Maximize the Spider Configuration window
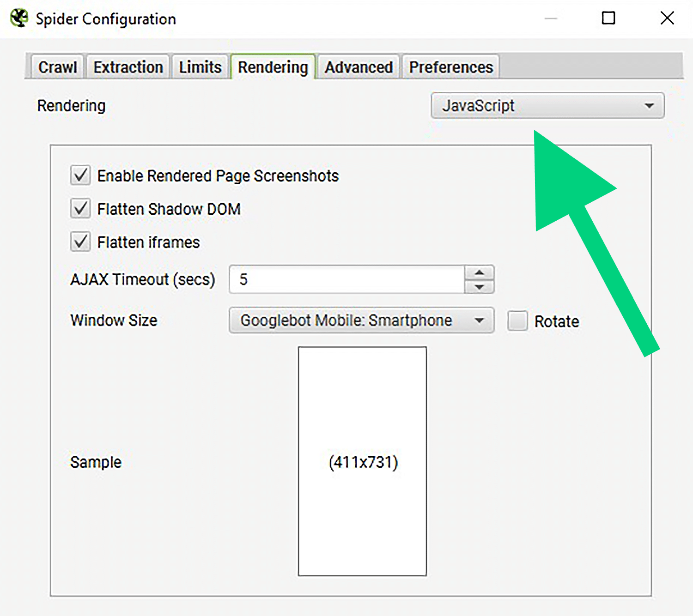 pyautogui.click(x=608, y=18)
